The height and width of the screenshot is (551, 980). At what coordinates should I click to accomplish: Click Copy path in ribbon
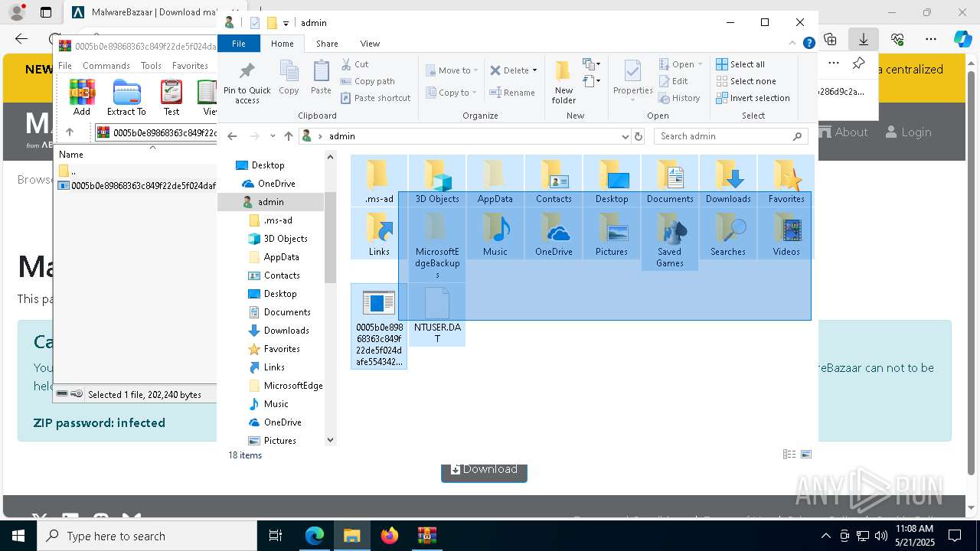[367, 81]
